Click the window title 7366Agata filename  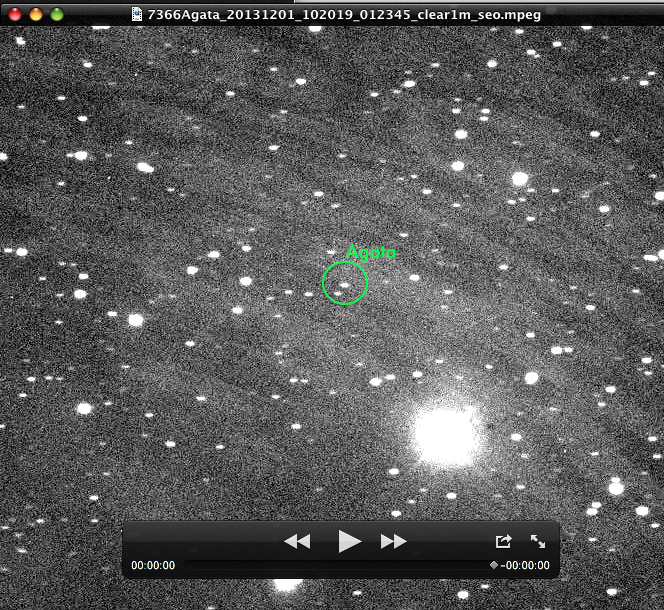[x=344, y=15]
